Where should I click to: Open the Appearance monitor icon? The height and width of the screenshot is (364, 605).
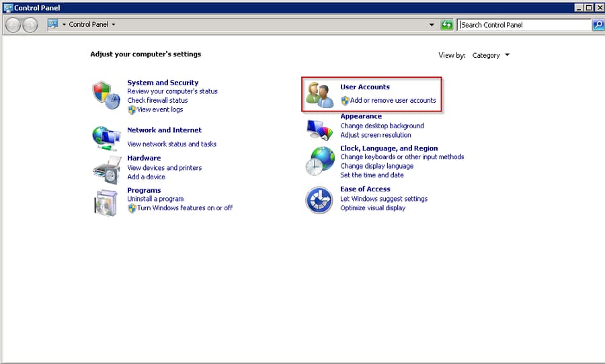coord(319,130)
